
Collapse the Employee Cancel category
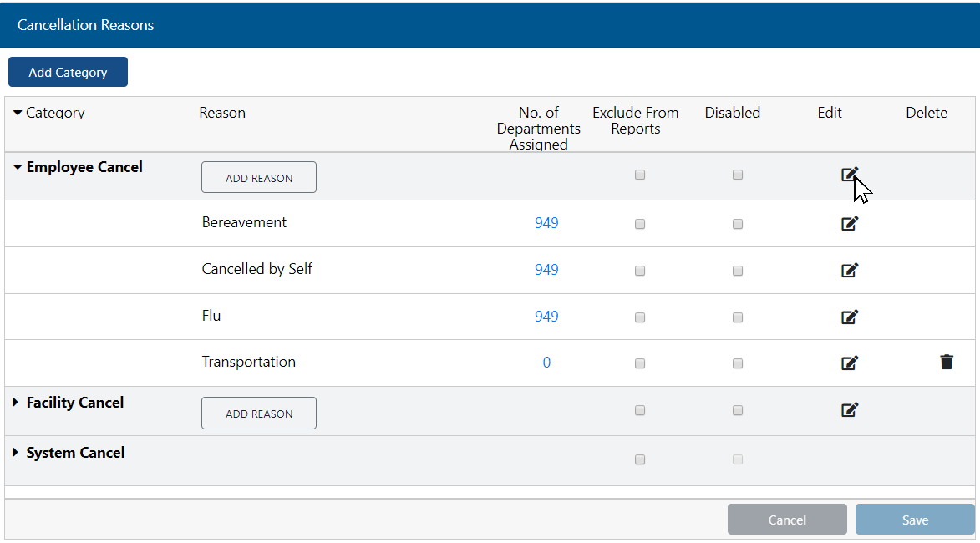pos(18,167)
